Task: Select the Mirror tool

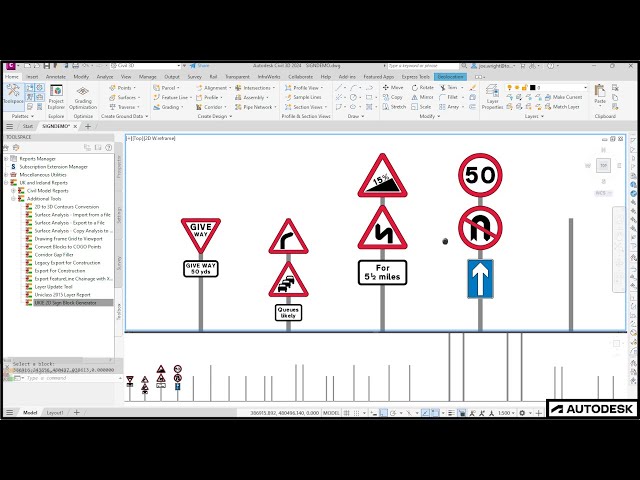Action: [x=422, y=97]
